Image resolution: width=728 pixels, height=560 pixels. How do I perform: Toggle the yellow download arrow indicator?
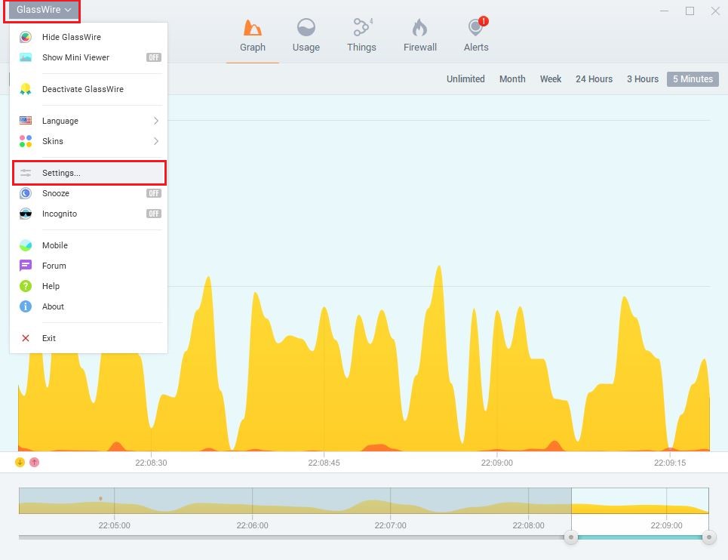pos(20,462)
